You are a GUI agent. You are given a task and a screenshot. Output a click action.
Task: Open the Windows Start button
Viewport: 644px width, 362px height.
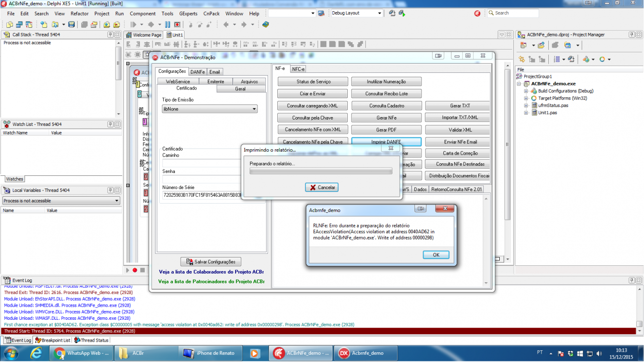(10, 353)
